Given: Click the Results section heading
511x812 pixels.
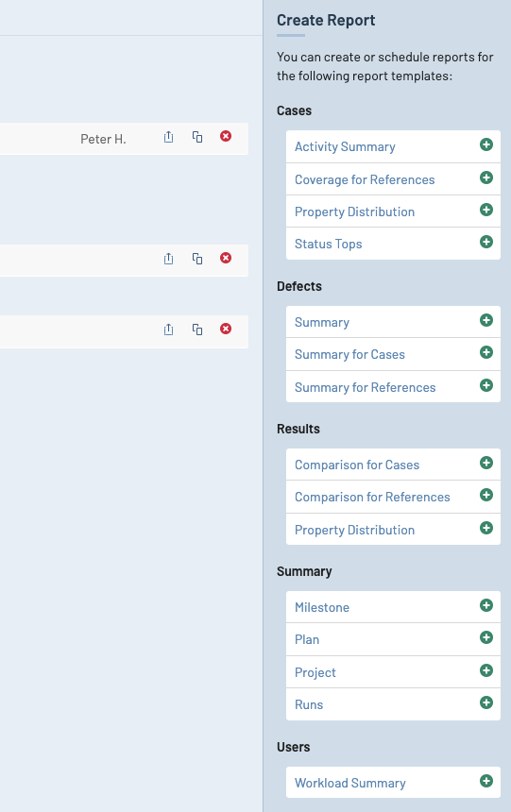Looking at the screenshot, I should click(298, 429).
